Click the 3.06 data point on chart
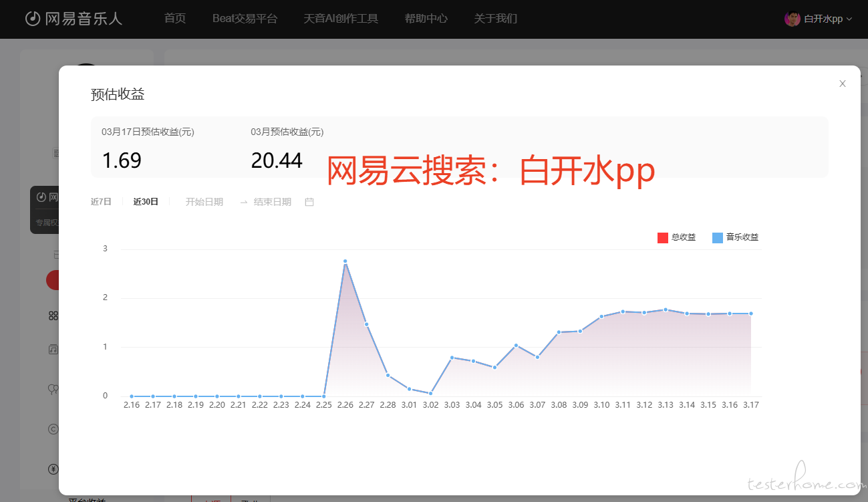This screenshot has height=502, width=868. (x=516, y=346)
